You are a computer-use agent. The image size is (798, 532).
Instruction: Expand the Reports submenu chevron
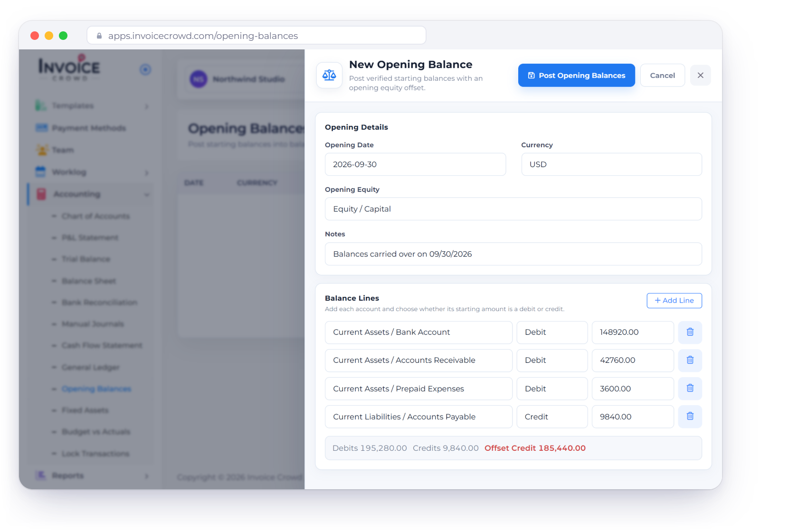[147, 476]
